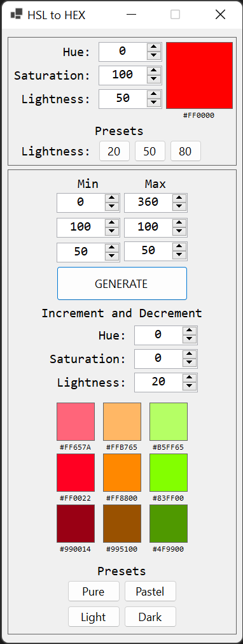Select the #B5FF65 light green swatch
243x644 pixels.
[169, 422]
